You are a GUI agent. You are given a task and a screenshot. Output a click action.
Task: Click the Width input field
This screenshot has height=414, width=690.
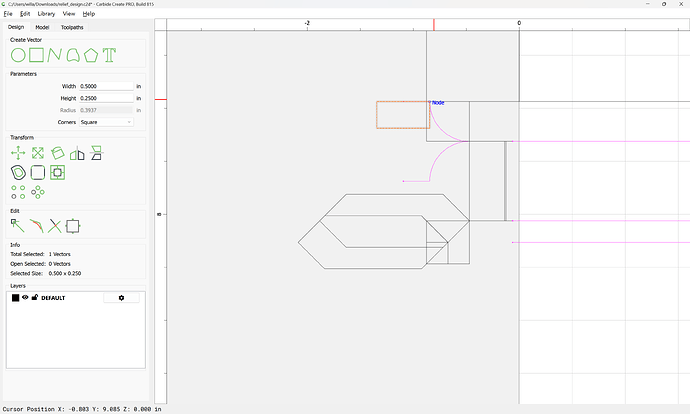[106, 86]
